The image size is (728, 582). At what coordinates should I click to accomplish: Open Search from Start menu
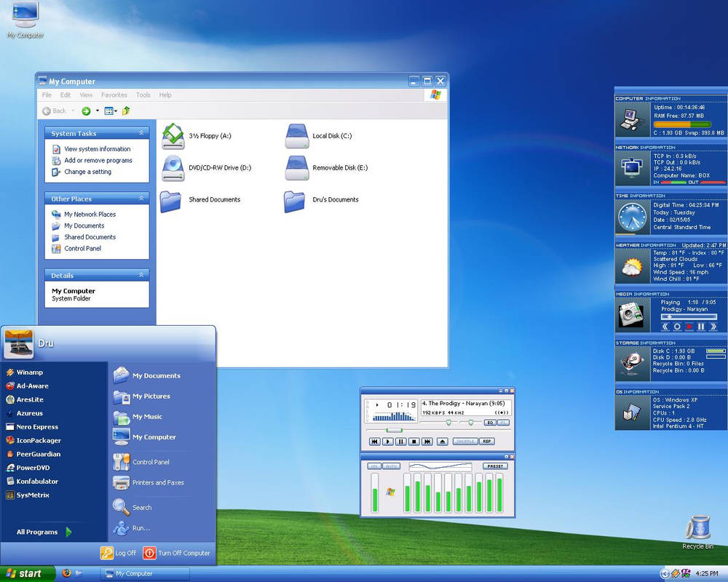(132, 508)
